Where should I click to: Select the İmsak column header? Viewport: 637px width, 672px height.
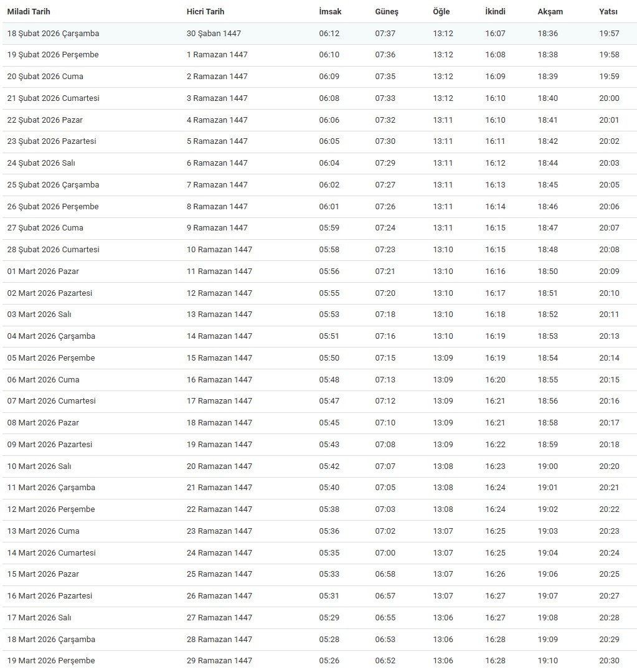coord(330,12)
